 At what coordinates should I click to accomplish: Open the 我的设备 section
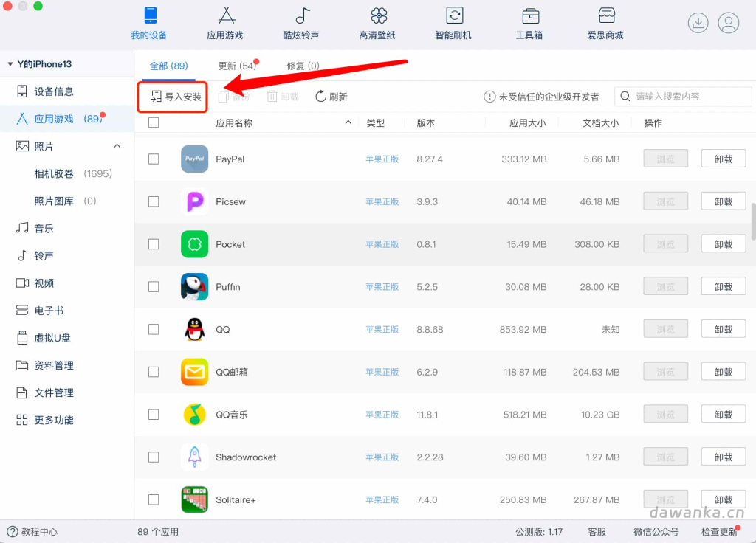(149, 24)
